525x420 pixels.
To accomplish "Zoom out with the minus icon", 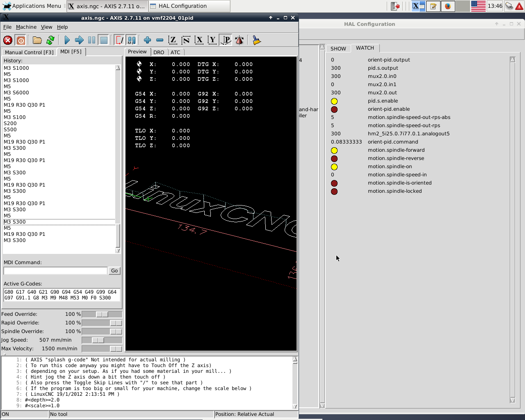I will click(x=160, y=40).
